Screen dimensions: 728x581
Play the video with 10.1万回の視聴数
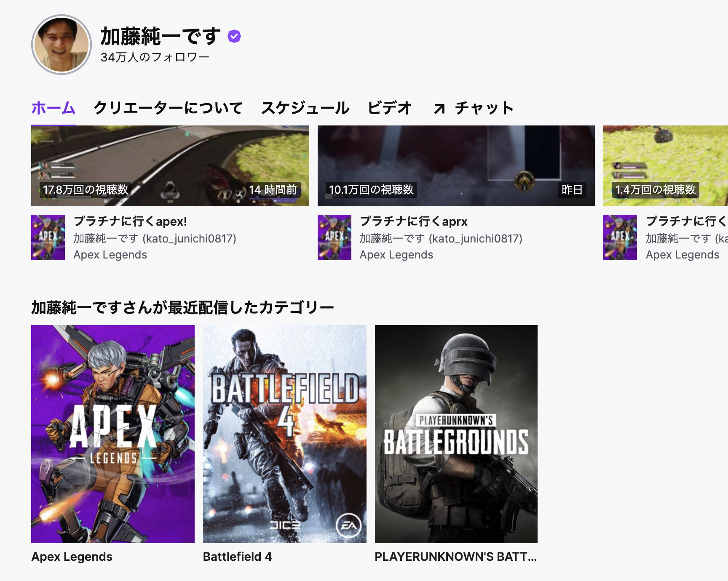pyautogui.click(x=456, y=166)
